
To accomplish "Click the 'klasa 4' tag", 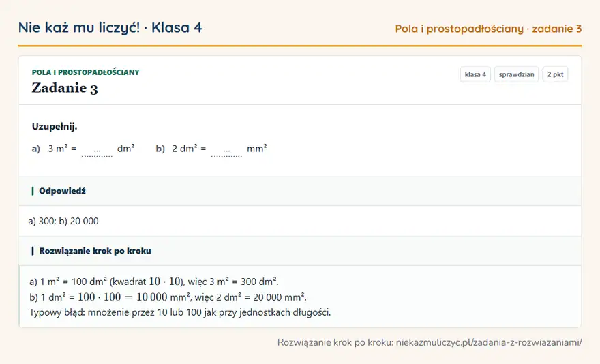I will pyautogui.click(x=475, y=74).
